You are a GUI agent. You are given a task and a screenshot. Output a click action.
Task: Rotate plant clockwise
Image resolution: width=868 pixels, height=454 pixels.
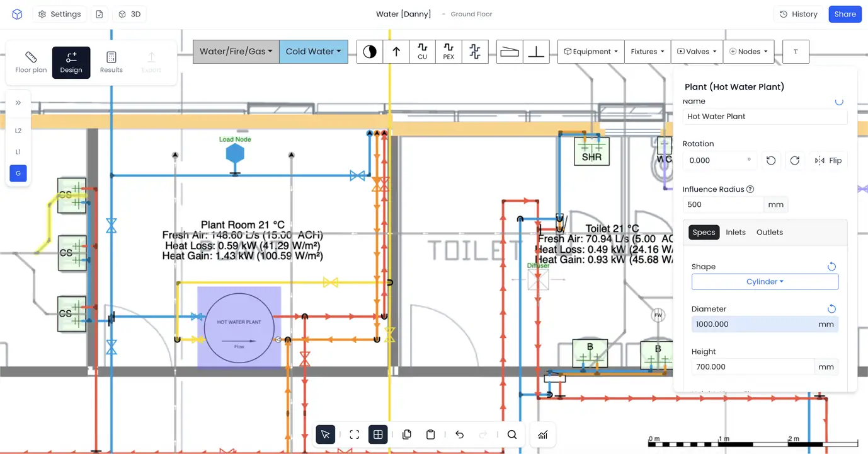pos(795,161)
